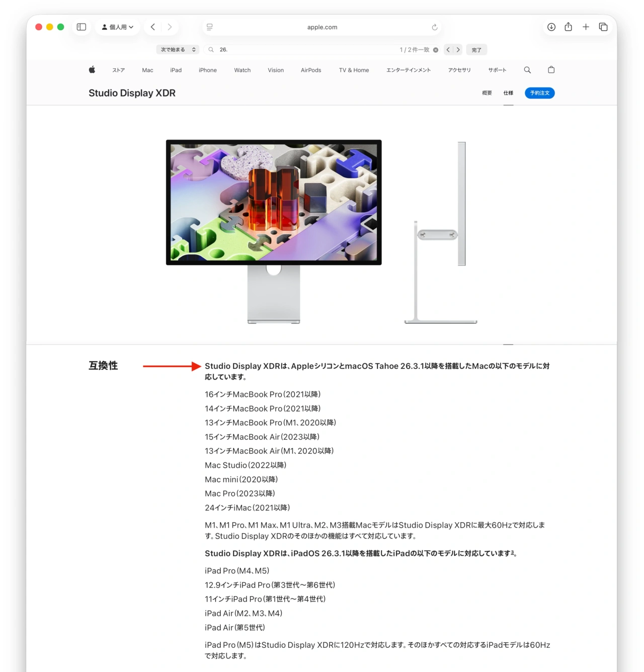Open Safari's Downloads icon
This screenshot has width=644, height=672.
tap(551, 27)
